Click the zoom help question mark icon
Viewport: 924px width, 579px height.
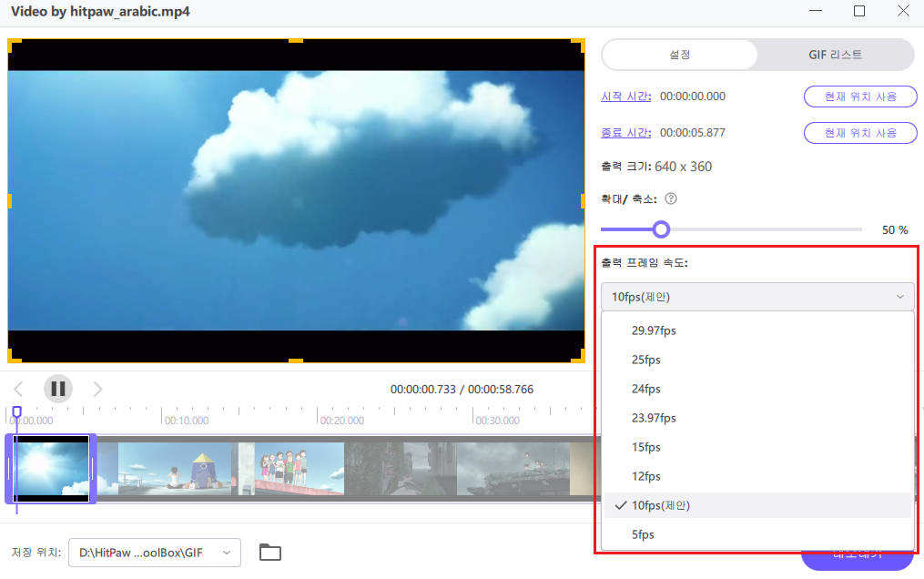click(x=671, y=198)
